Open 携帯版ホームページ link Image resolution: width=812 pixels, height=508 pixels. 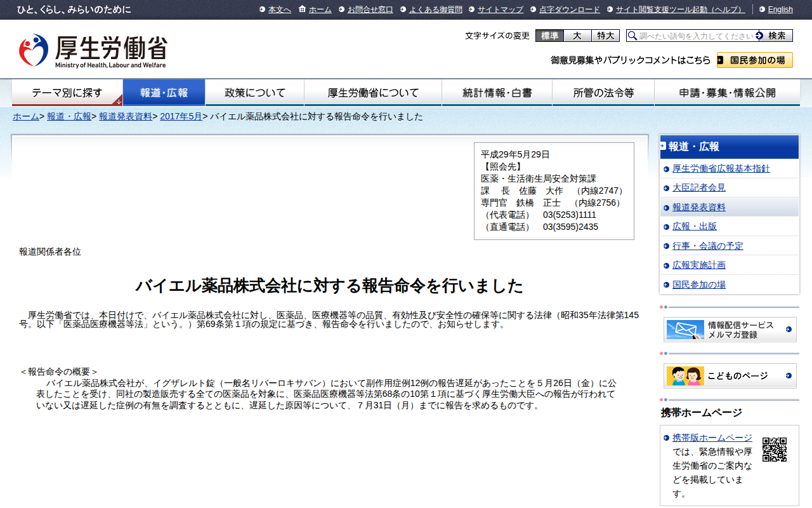coord(712,438)
